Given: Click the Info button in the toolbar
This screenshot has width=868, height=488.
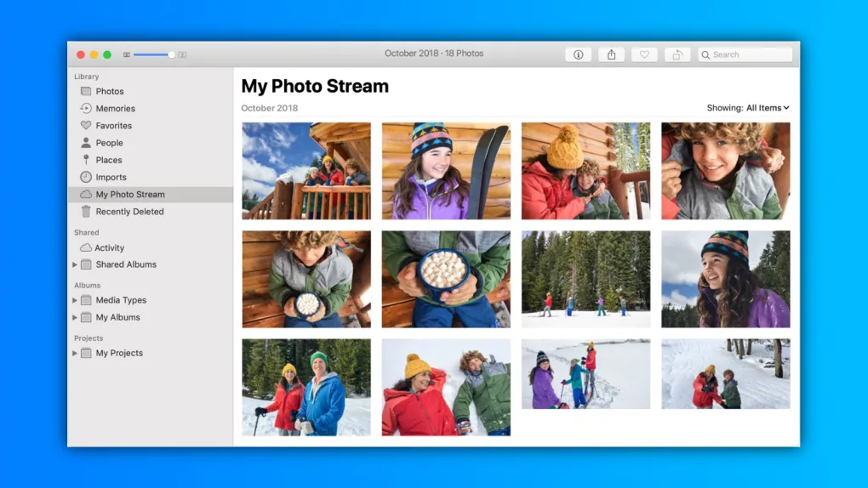Looking at the screenshot, I should tap(579, 54).
